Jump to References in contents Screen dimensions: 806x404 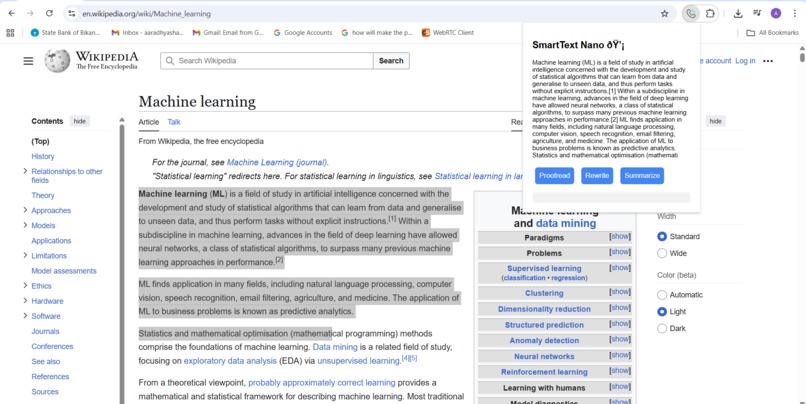[x=50, y=377]
